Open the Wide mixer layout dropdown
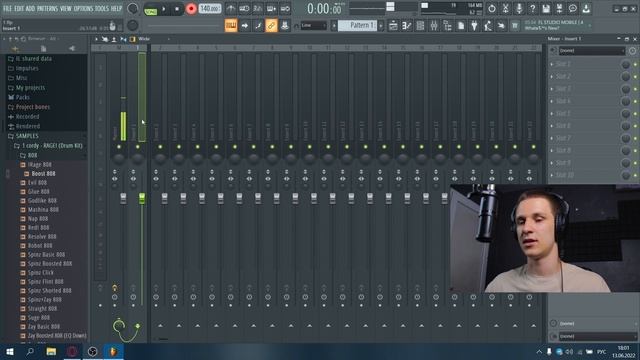The width and height of the screenshot is (640, 360). tap(154, 39)
